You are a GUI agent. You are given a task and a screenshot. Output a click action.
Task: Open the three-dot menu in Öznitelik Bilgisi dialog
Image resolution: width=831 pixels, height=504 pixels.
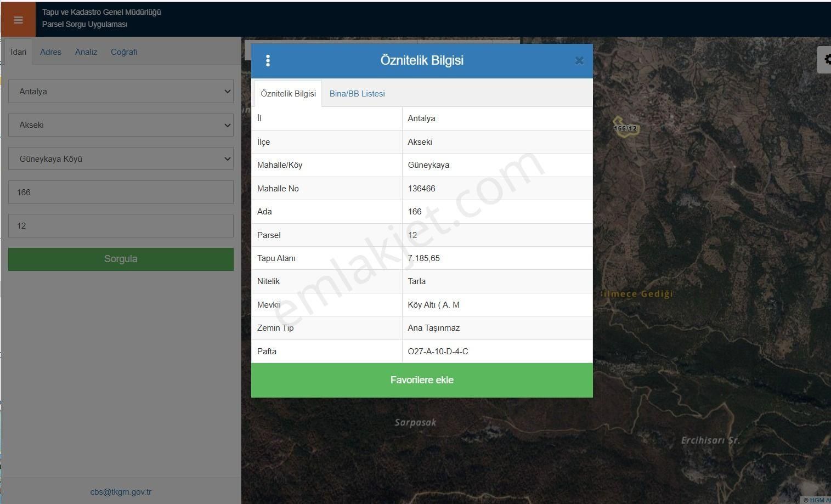click(x=268, y=60)
